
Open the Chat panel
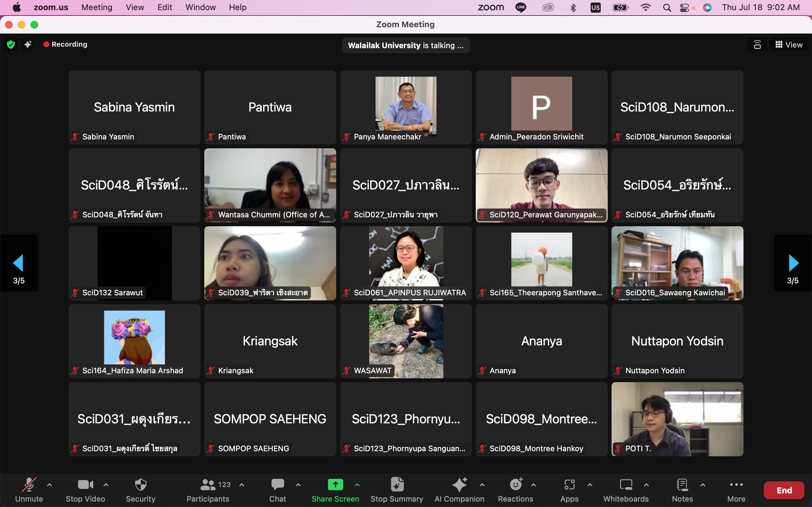(278, 485)
